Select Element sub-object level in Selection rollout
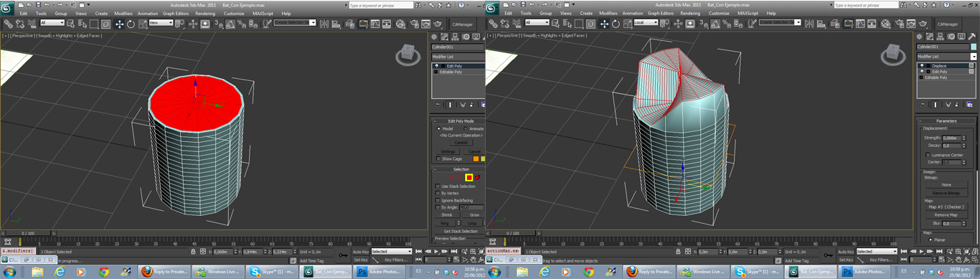 (477, 177)
